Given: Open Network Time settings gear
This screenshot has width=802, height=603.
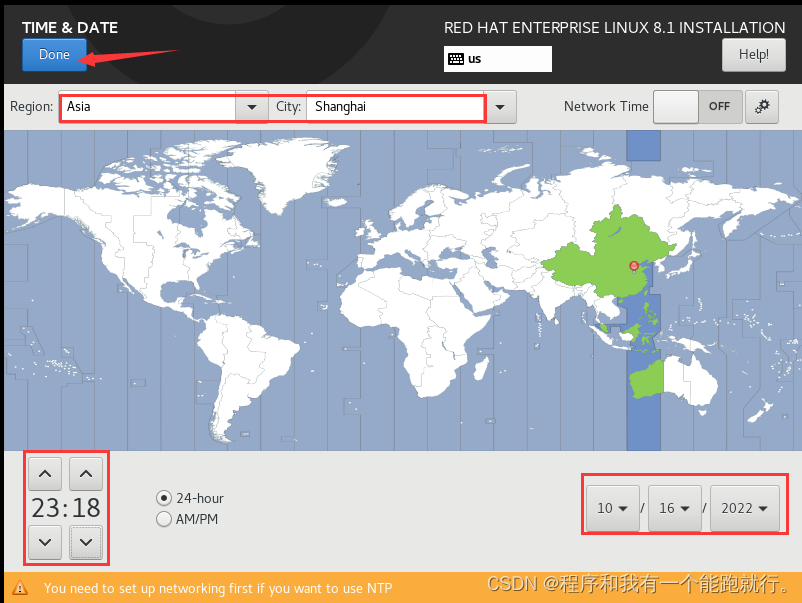Looking at the screenshot, I should [762, 107].
